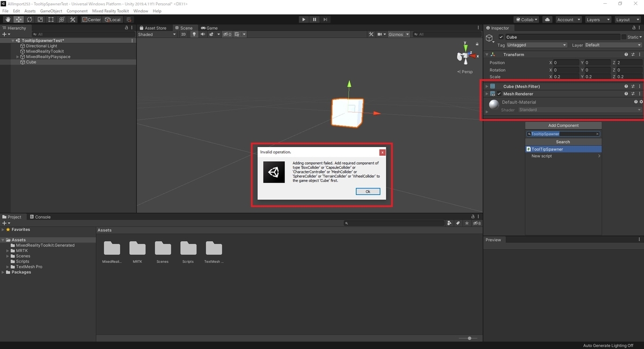The height and width of the screenshot is (349, 644).
Task: Switch to the Console tab
Action: 40,217
